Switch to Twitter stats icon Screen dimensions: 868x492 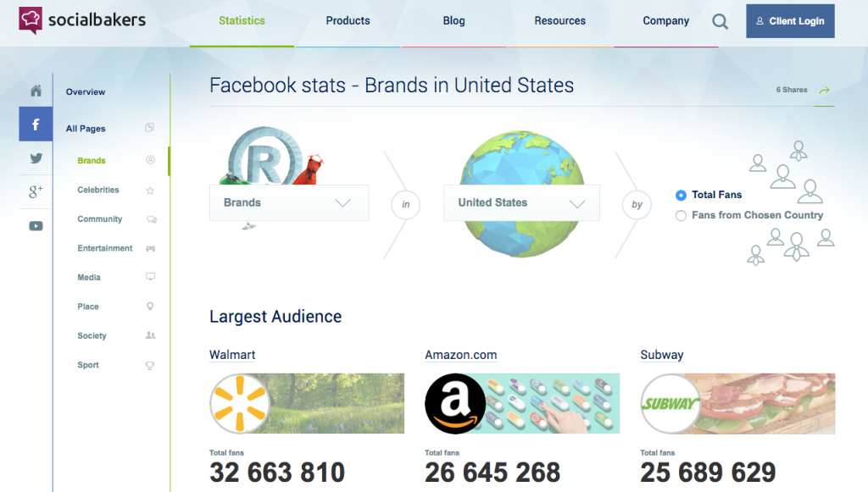click(x=36, y=158)
